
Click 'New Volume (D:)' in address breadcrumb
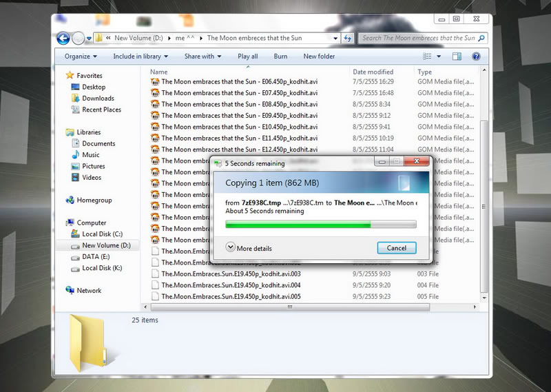[138, 38]
